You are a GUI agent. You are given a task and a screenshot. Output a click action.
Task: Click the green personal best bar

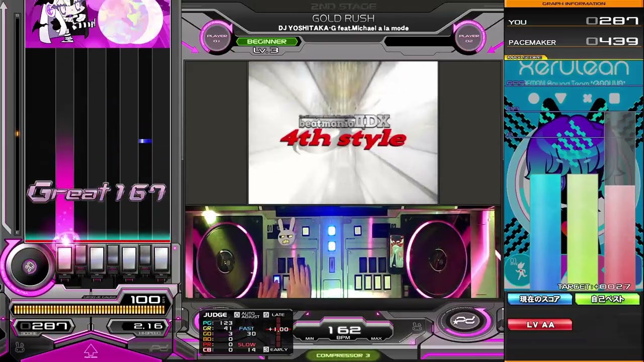click(x=583, y=233)
